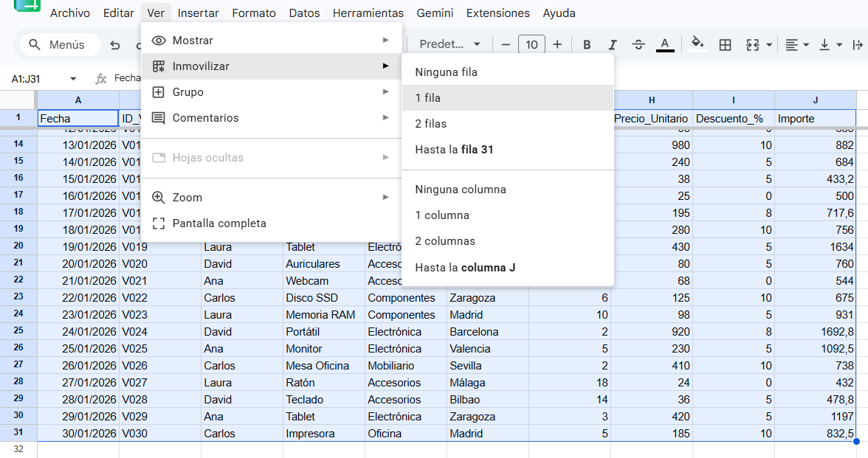The height and width of the screenshot is (458, 868).
Task: Open the Formato menu
Action: point(254,13)
